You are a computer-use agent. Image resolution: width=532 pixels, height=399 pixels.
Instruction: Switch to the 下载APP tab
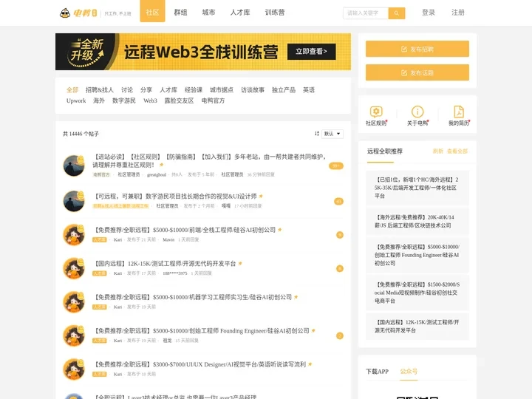tap(377, 372)
